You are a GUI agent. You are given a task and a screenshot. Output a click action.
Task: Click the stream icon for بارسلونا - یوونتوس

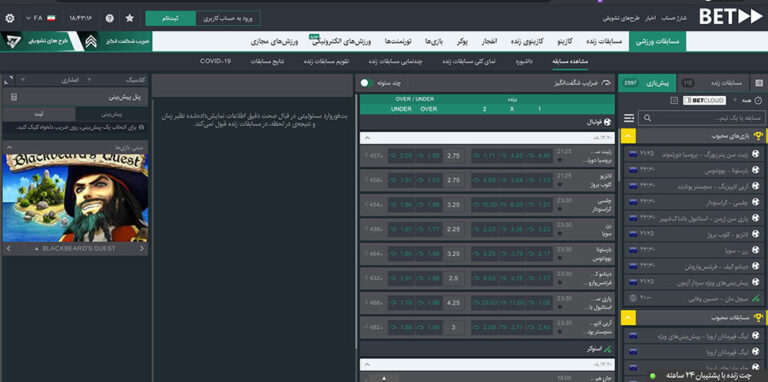click(633, 169)
